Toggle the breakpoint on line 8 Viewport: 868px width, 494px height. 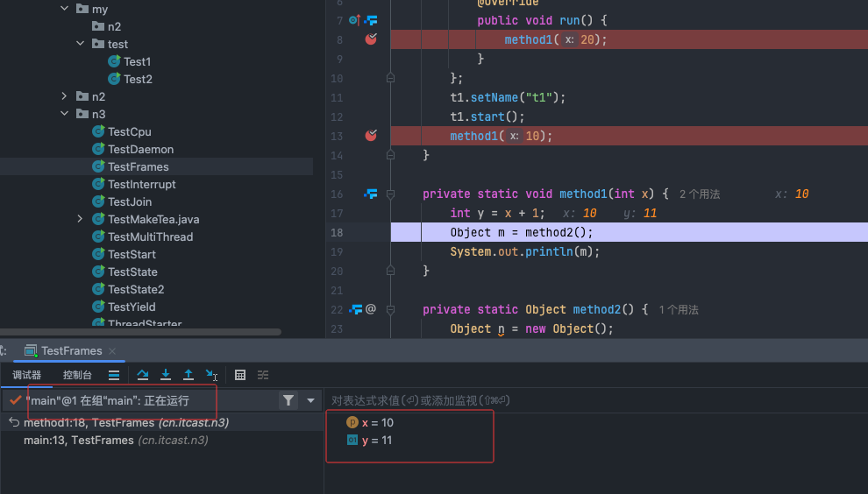click(371, 39)
